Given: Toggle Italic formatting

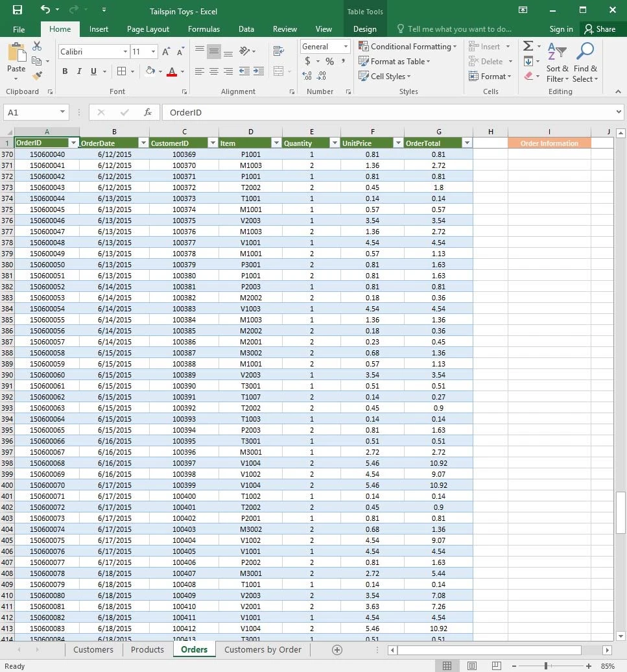Looking at the screenshot, I should point(79,71).
